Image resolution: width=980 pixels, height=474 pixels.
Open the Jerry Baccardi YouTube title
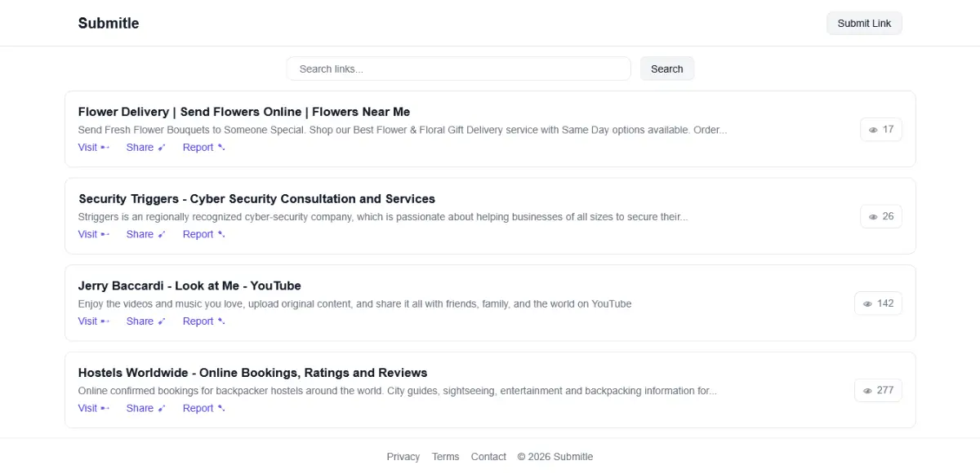tap(189, 286)
